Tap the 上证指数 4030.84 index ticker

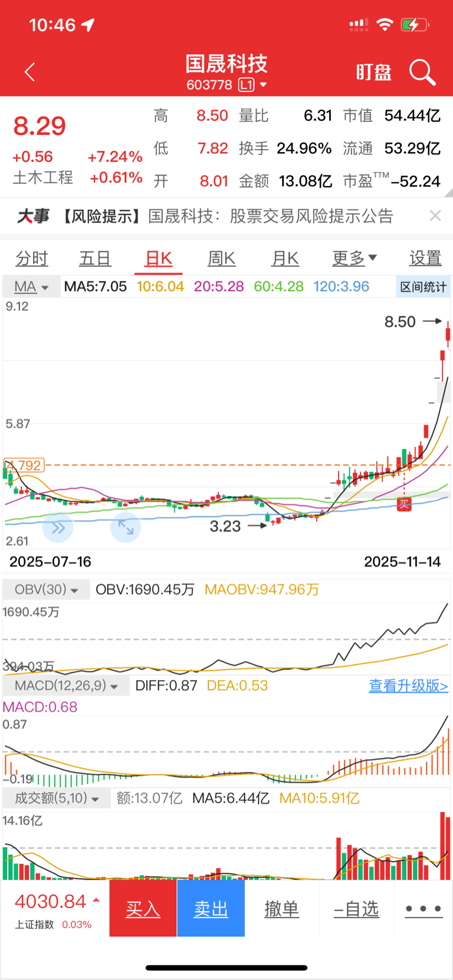point(54,911)
